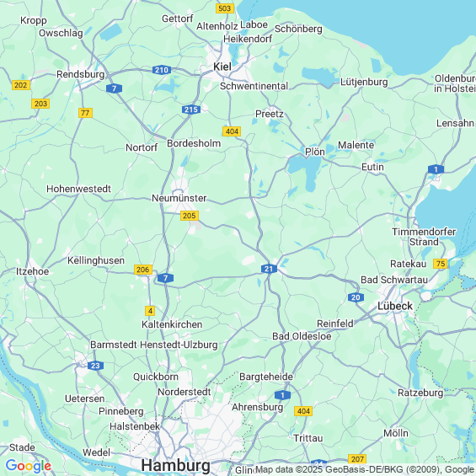The height and width of the screenshot is (476, 476).
Task: Click the Plön lake town label
Action: coord(315,152)
